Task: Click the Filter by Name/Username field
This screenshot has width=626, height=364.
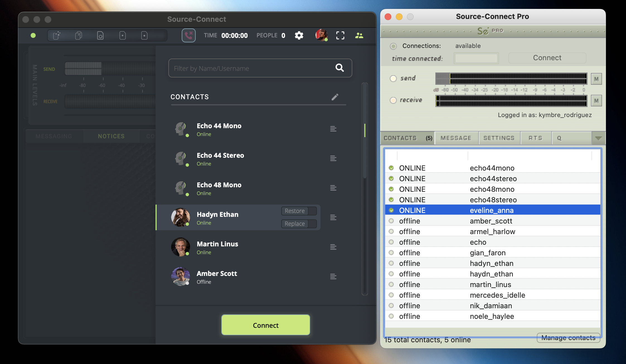Action: click(251, 68)
